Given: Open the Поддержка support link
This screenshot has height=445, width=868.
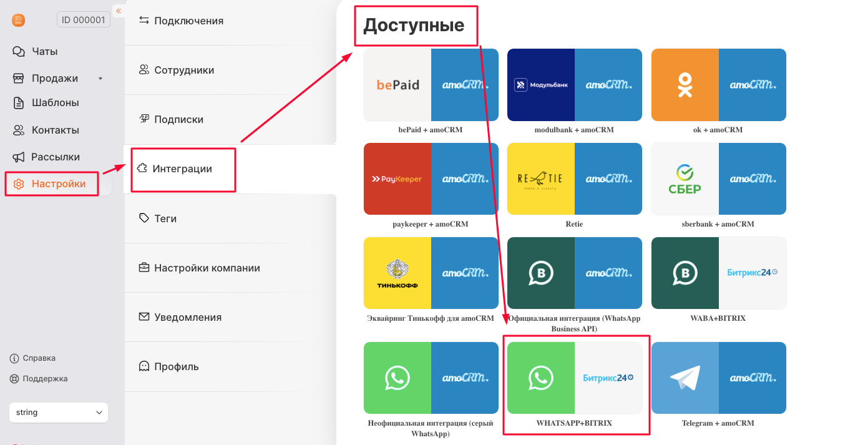Looking at the screenshot, I should click(39, 379).
